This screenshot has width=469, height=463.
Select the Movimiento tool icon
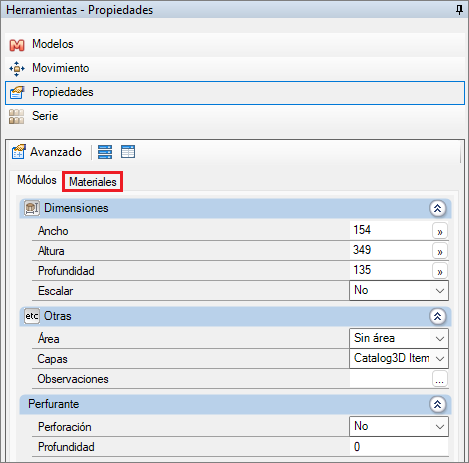click(x=17, y=68)
